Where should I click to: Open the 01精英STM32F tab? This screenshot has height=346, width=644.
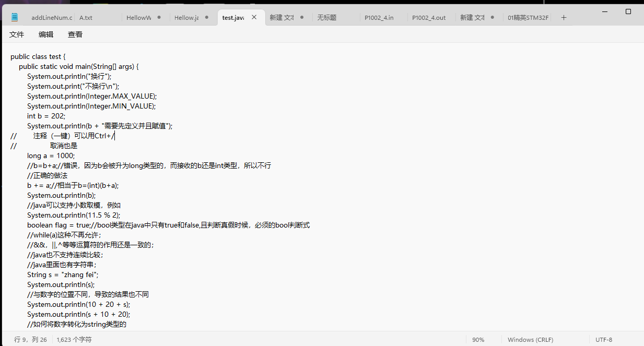[x=528, y=17]
